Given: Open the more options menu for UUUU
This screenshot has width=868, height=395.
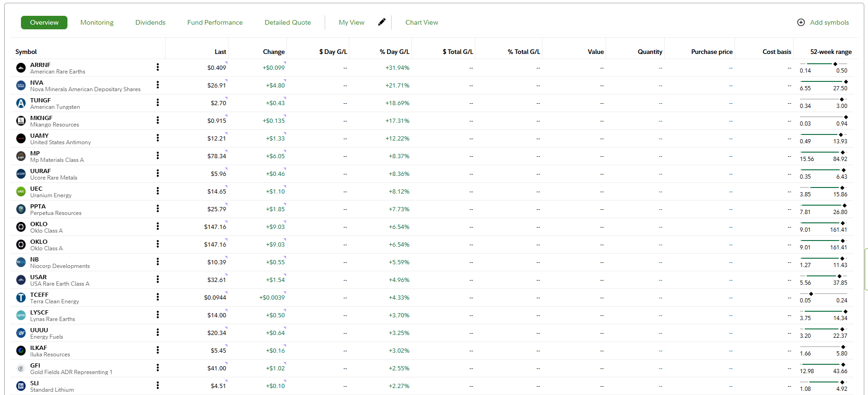Looking at the screenshot, I should pos(158,332).
